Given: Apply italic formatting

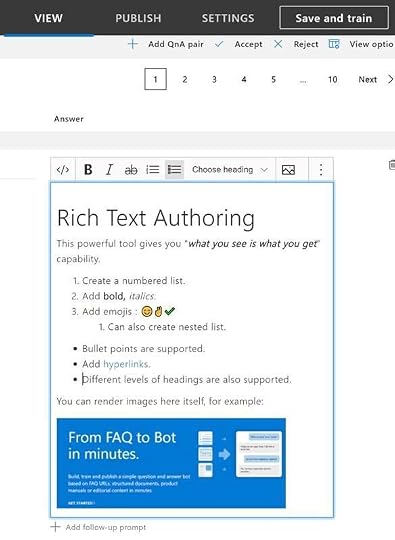Looking at the screenshot, I should 109,169.
